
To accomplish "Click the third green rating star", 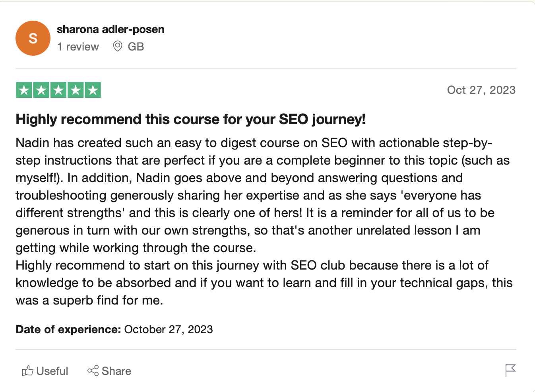I will point(58,90).
